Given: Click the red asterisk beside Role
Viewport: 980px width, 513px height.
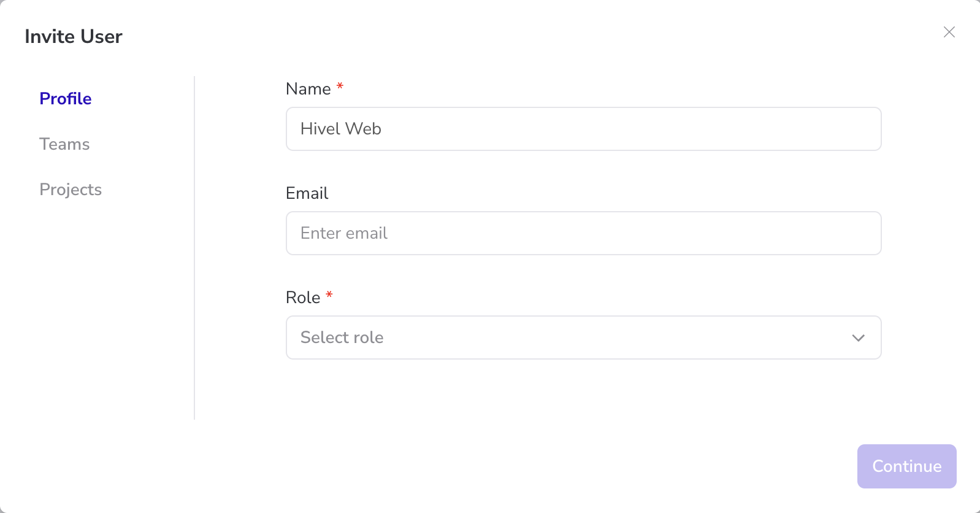Looking at the screenshot, I should (x=329, y=295).
